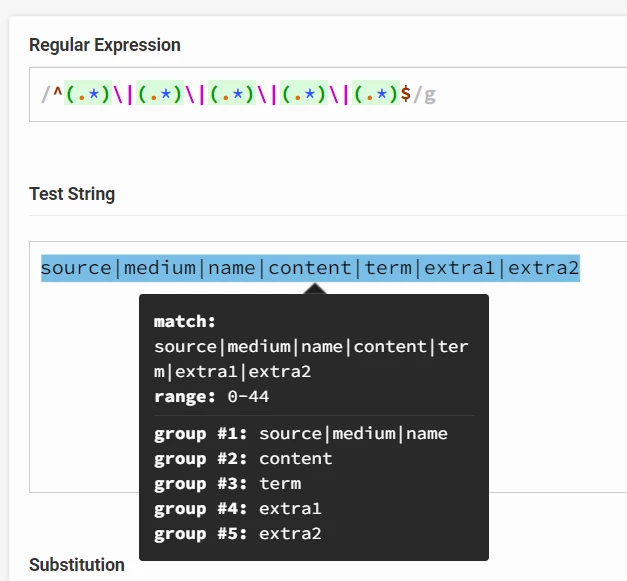The height and width of the screenshot is (581, 627).
Task: Click 'extra2' at the test string end
Action: pyautogui.click(x=543, y=268)
